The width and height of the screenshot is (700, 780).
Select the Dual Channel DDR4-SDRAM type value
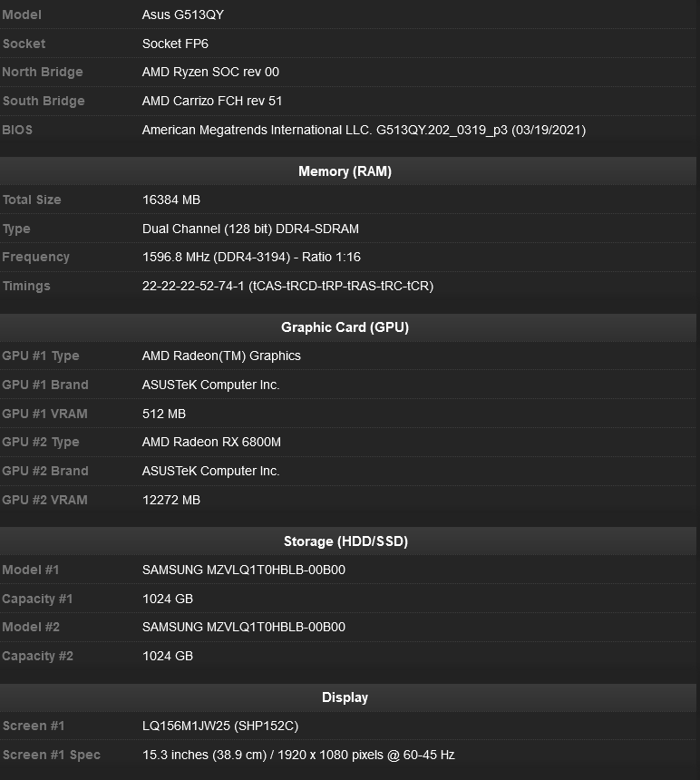(x=250, y=229)
